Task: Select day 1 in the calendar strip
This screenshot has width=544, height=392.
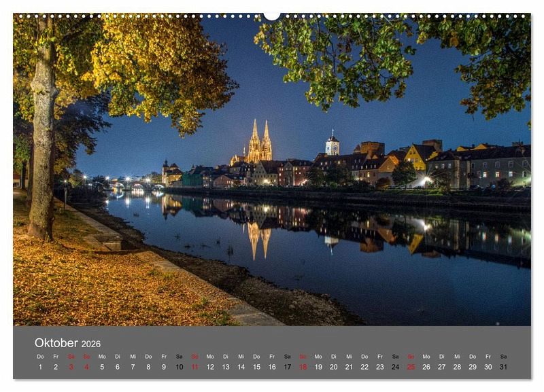Action: [40, 367]
